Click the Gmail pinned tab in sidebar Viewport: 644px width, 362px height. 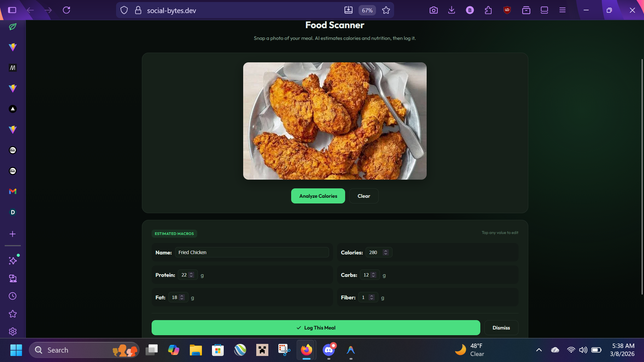coord(13,191)
